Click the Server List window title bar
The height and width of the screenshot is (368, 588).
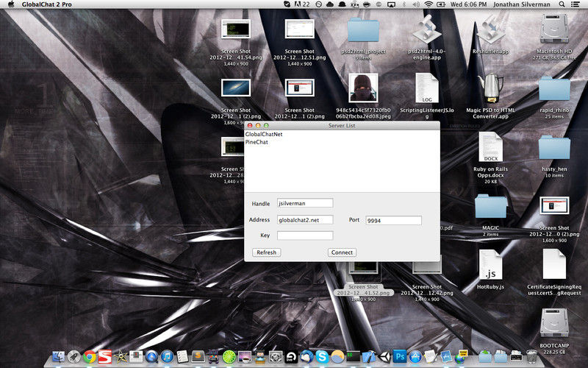(x=342, y=125)
